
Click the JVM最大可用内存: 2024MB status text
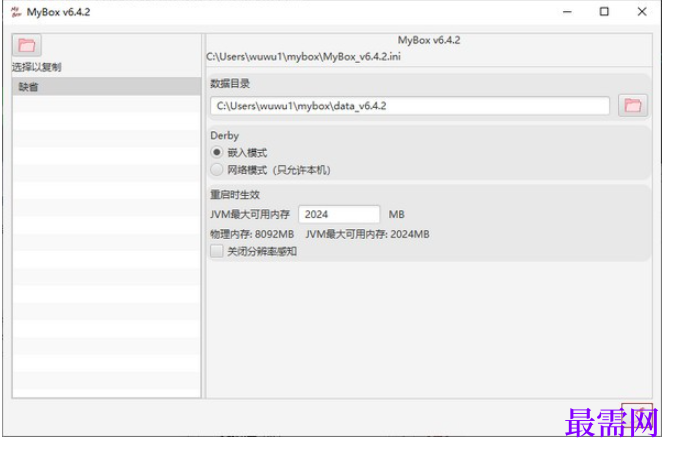coord(367,234)
